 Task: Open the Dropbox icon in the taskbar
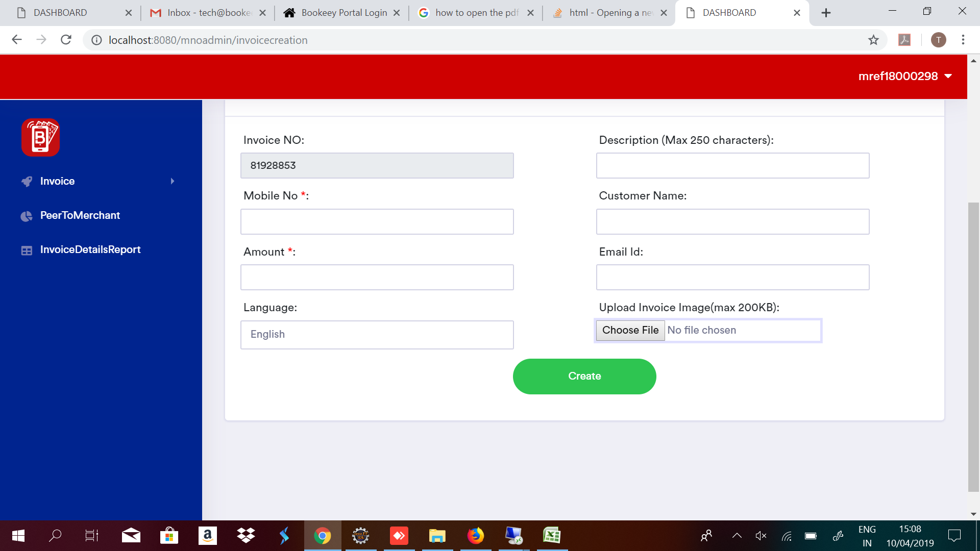pos(246,535)
